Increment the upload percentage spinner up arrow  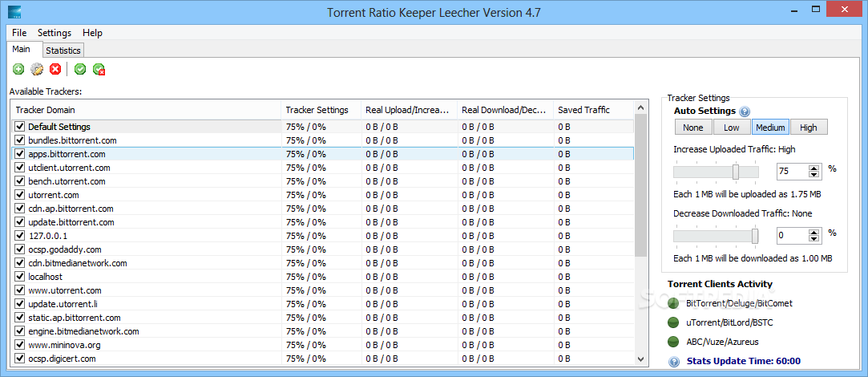(x=813, y=168)
